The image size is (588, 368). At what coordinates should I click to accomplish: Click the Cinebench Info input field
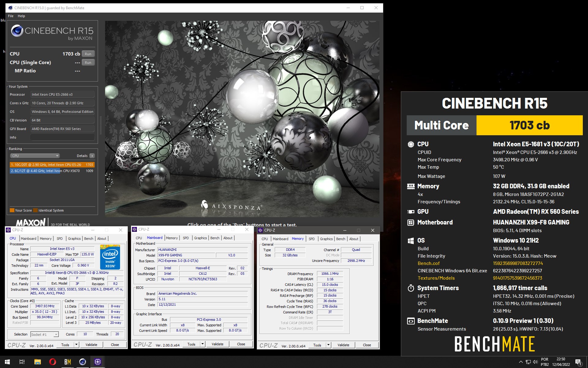click(x=62, y=137)
